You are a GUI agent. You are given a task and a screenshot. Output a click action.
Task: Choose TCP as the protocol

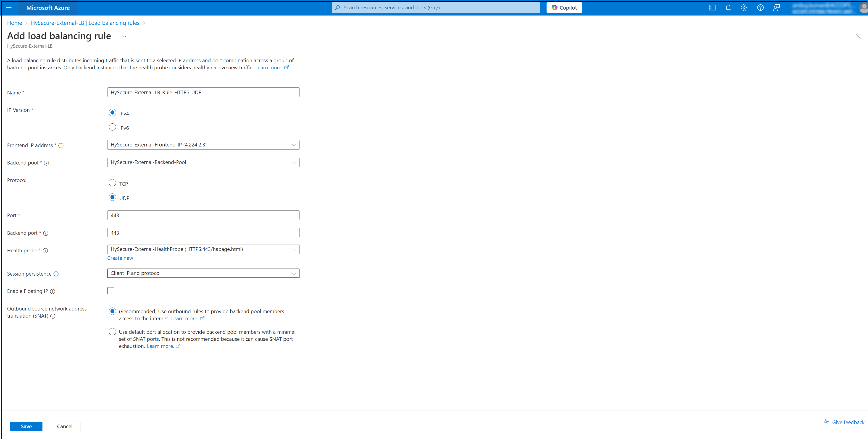[112, 183]
